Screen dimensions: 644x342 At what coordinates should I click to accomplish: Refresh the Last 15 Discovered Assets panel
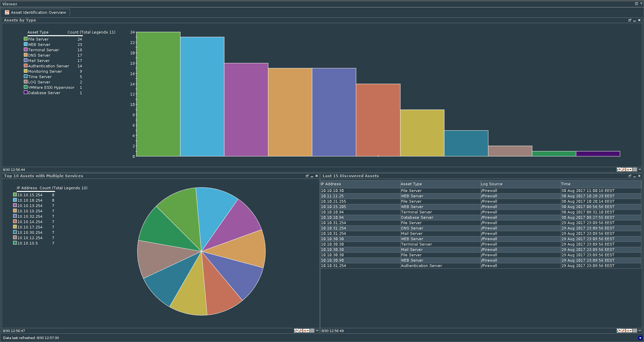click(619, 331)
